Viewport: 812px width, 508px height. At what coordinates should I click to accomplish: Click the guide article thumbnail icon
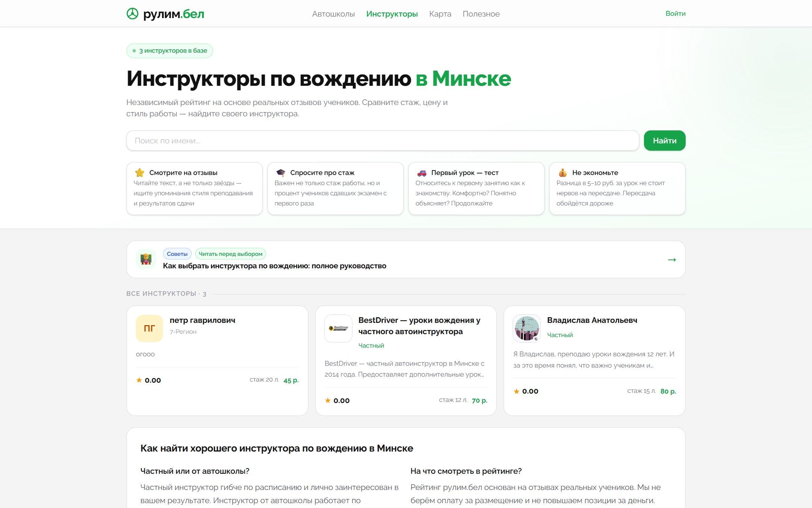point(146,259)
